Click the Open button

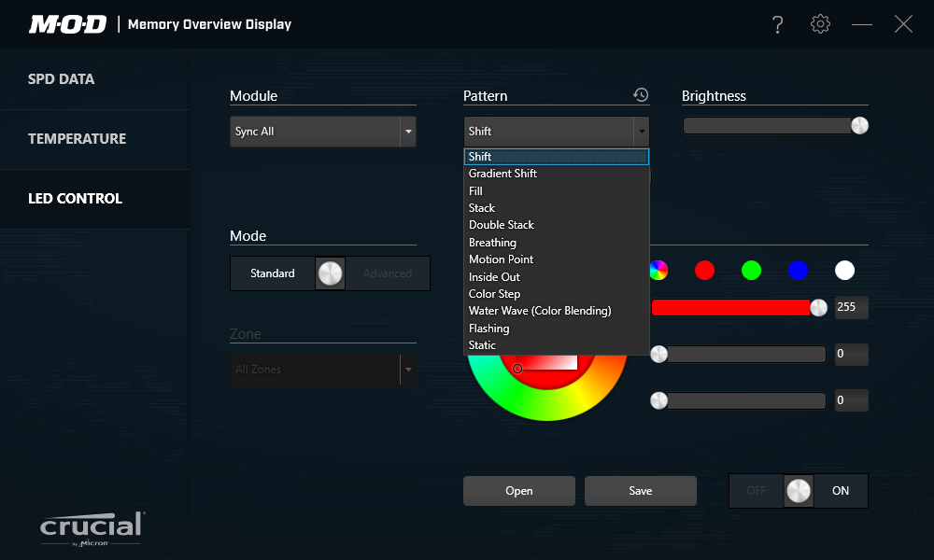(x=519, y=491)
